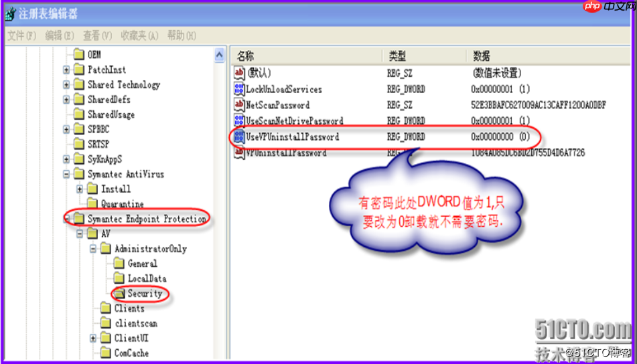Screen dimensions: 637x364
Task: Open the 帮助(H) menu
Action: (x=182, y=35)
